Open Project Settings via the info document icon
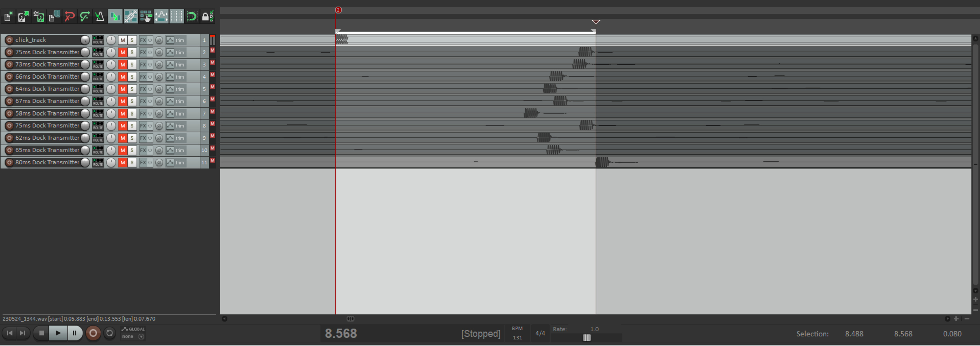Viewport: 980px width, 346px height. click(x=54, y=16)
